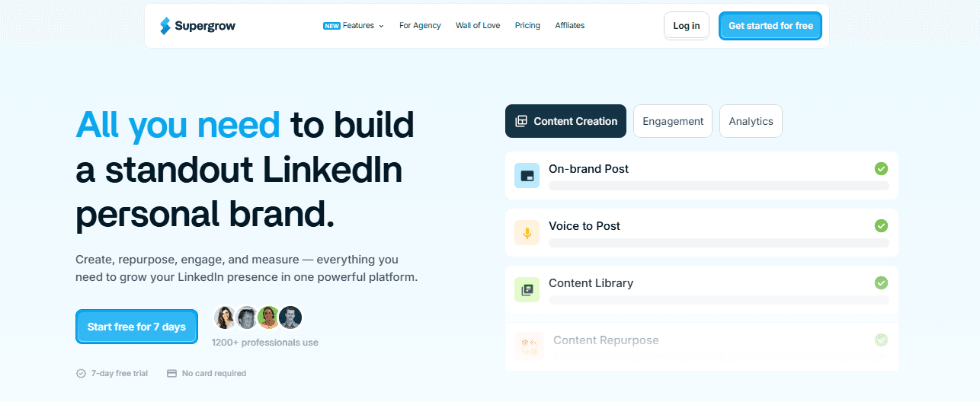Click Get started for free button
This screenshot has height=402, width=980.
click(x=770, y=26)
